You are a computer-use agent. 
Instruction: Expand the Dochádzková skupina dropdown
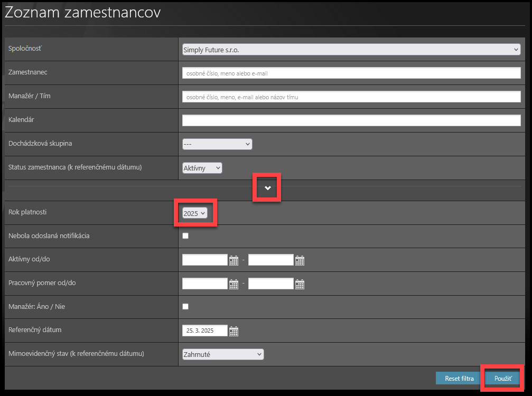click(x=217, y=144)
